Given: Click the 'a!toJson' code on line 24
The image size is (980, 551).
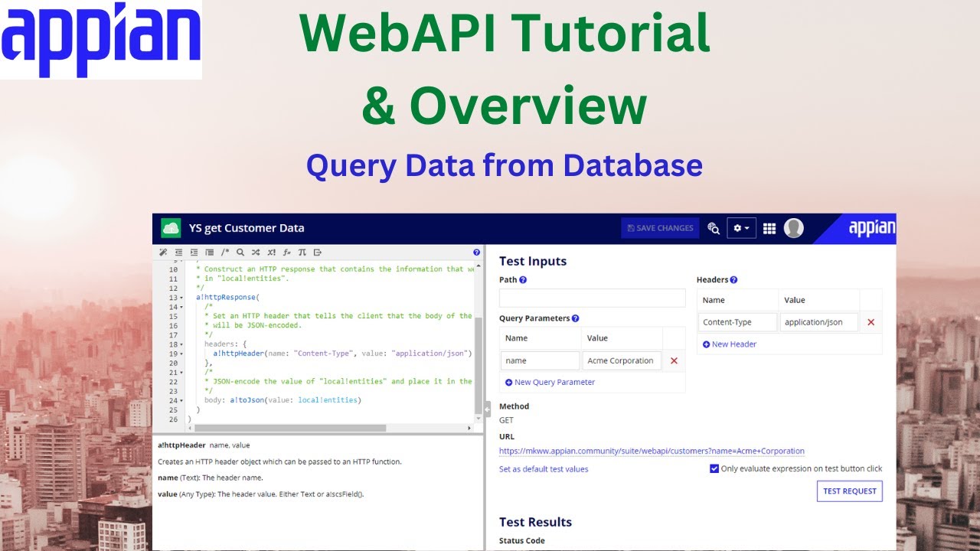Looking at the screenshot, I should 247,400.
